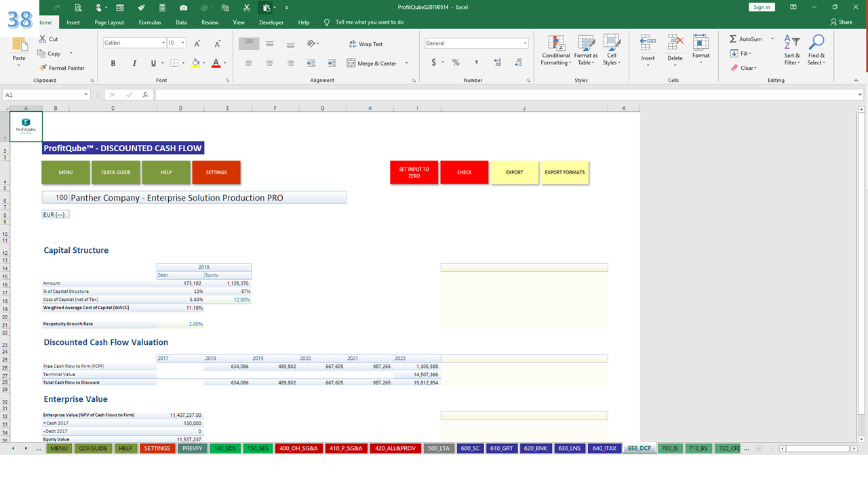Click the yellow EXPORT FORMATS button
The image size is (868, 488).
pos(565,172)
